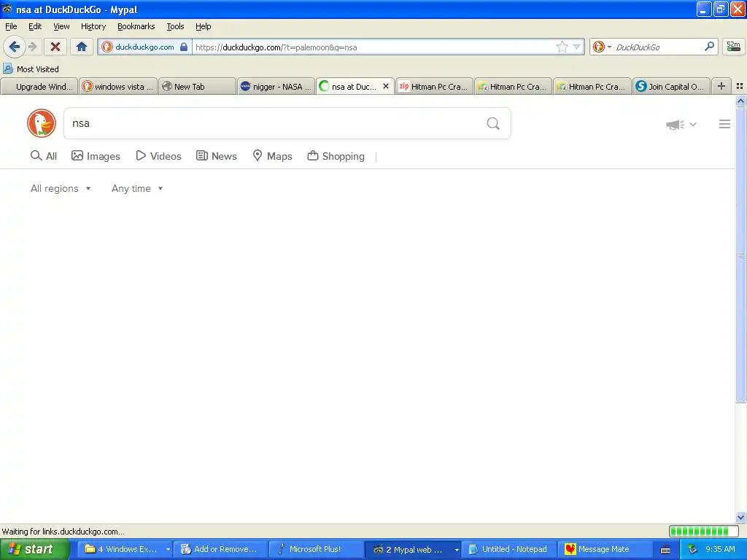Open the History menu
Image resolution: width=747 pixels, height=560 pixels.
coord(93,26)
